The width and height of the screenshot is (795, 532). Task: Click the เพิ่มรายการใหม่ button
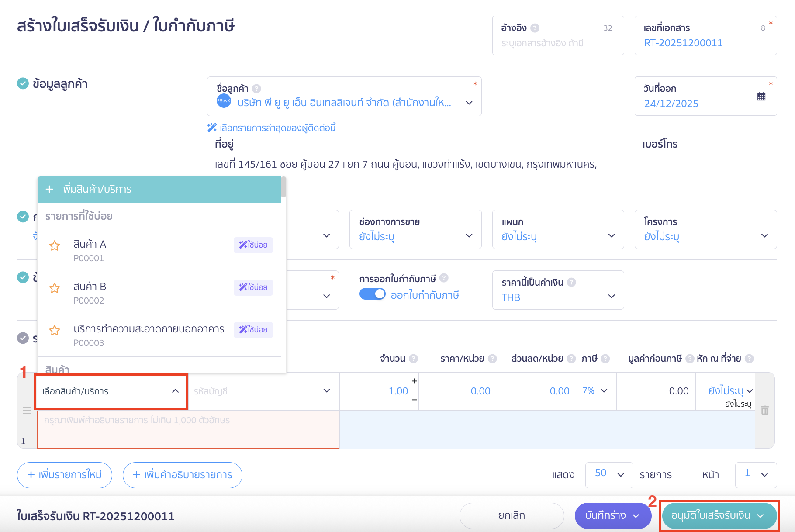click(x=65, y=475)
